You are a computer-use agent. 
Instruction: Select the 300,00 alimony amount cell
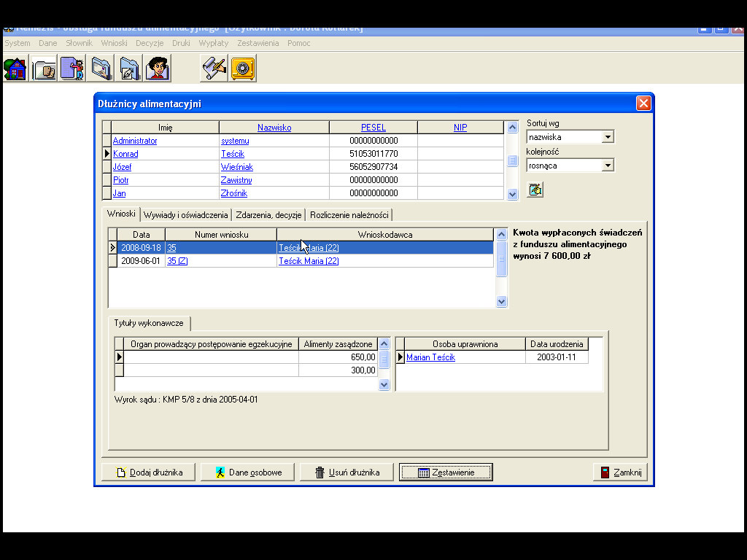[338, 370]
